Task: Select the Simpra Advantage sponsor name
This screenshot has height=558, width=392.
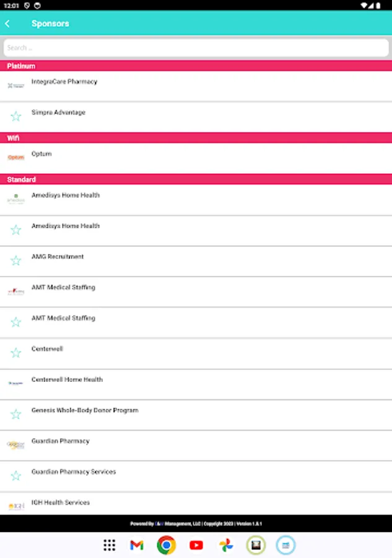Action: (58, 113)
